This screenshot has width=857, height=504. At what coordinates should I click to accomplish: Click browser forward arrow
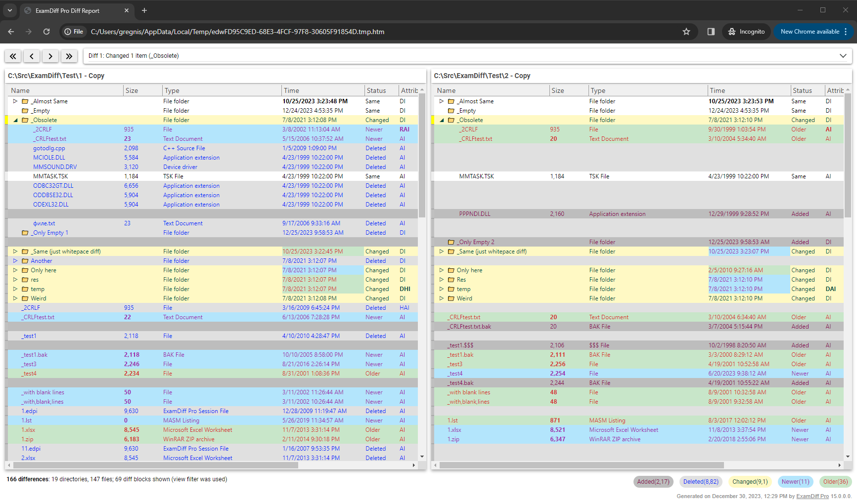(29, 32)
